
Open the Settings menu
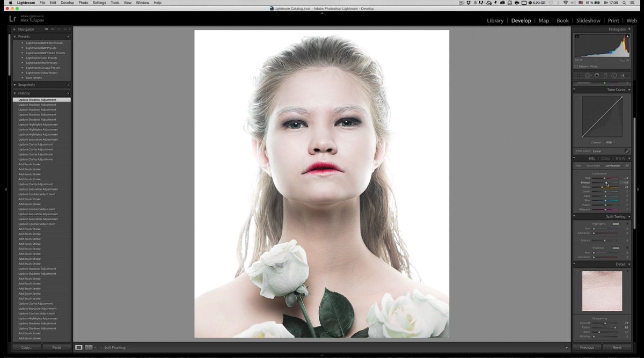[99, 3]
